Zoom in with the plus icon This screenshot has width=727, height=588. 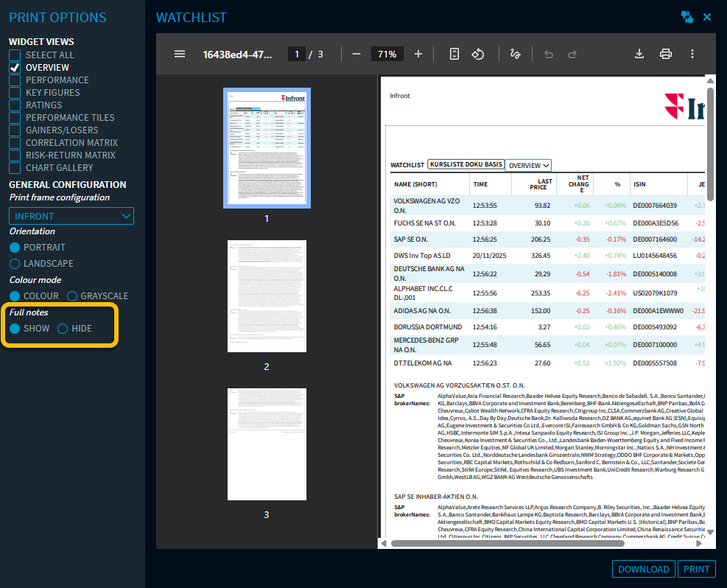418,54
